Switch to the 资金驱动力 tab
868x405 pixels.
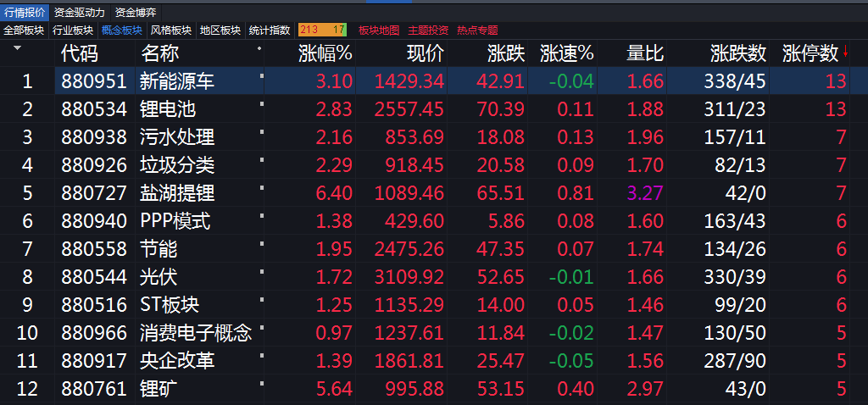[79, 12]
